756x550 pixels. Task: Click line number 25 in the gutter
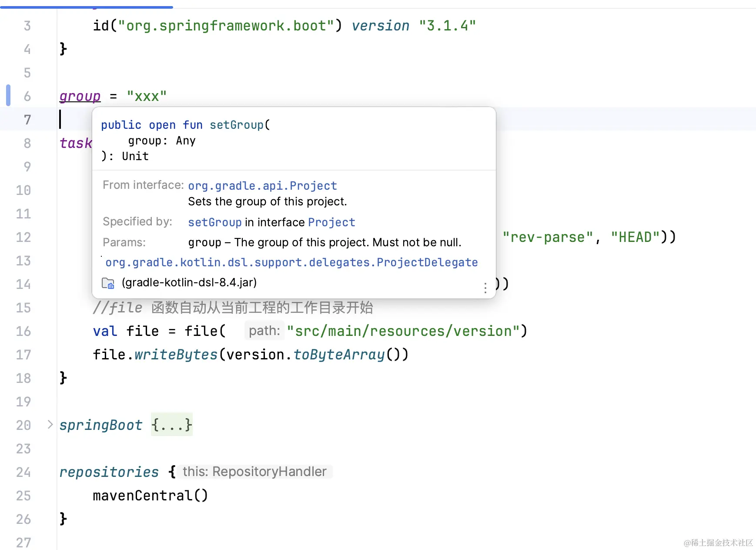point(23,496)
